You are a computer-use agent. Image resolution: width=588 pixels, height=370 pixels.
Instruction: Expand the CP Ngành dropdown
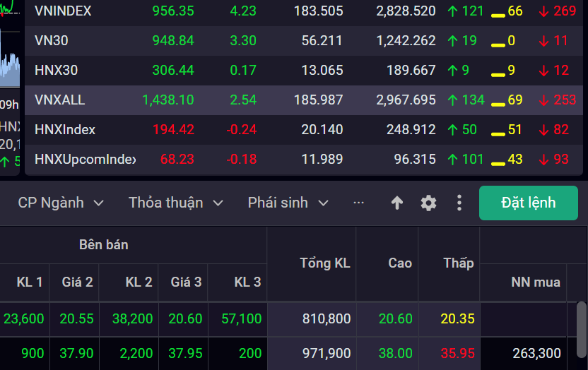coord(61,203)
